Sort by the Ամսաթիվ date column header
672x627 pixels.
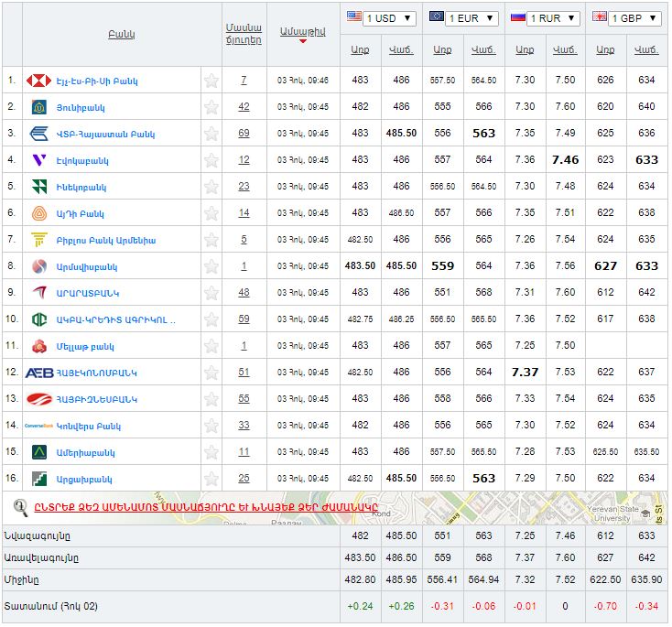click(x=302, y=32)
